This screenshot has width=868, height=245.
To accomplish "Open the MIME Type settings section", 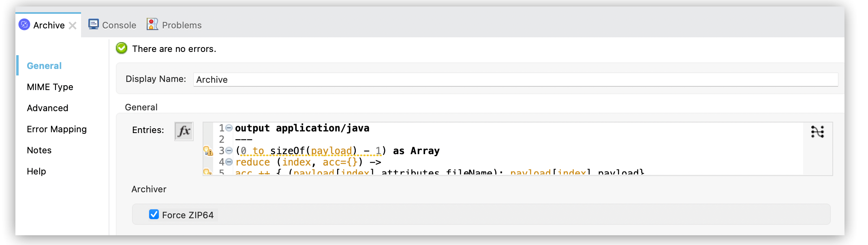I will [x=50, y=87].
